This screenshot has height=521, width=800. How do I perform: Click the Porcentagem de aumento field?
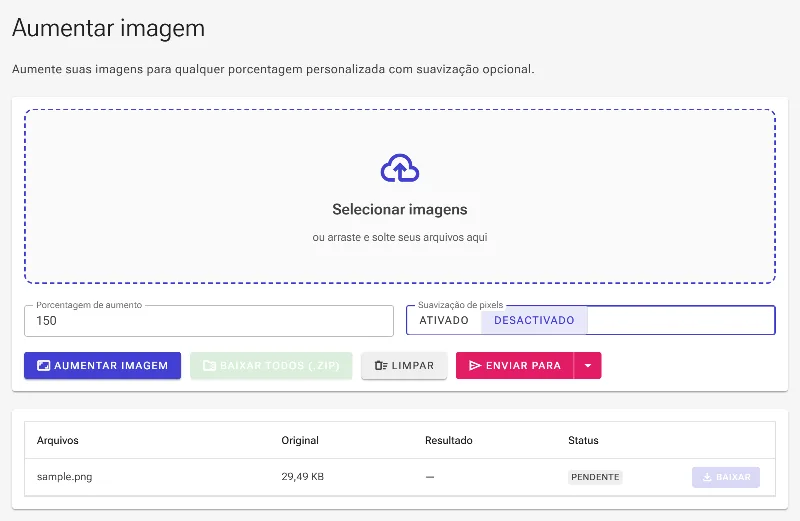coord(209,321)
